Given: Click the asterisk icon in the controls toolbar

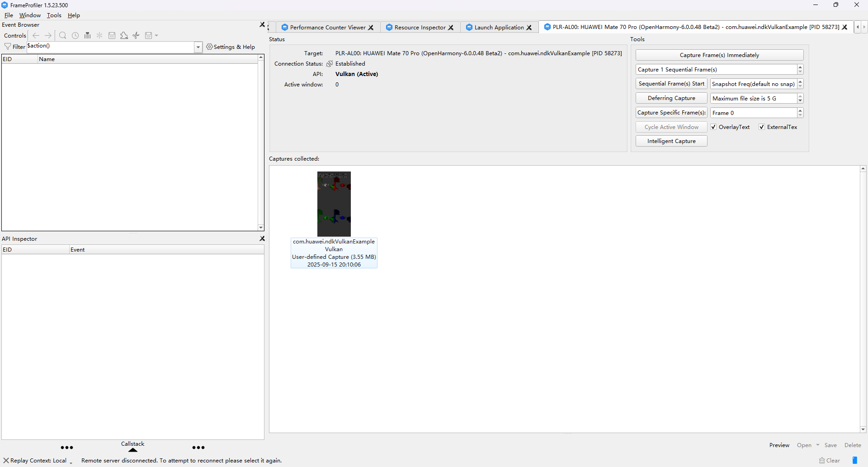Looking at the screenshot, I should pos(99,35).
